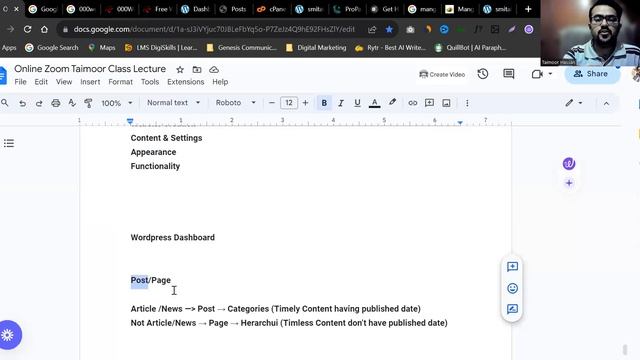Print the document

[x=56, y=103]
